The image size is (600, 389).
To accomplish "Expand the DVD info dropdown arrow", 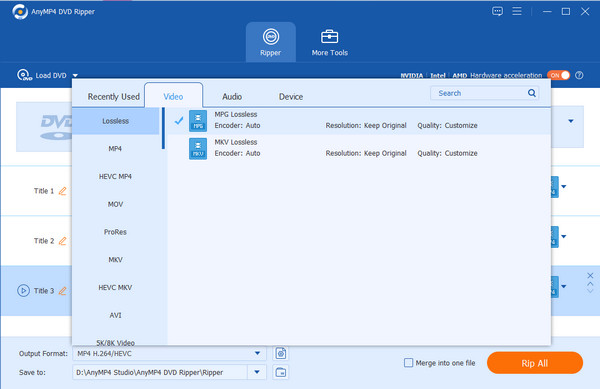I will click(x=571, y=121).
